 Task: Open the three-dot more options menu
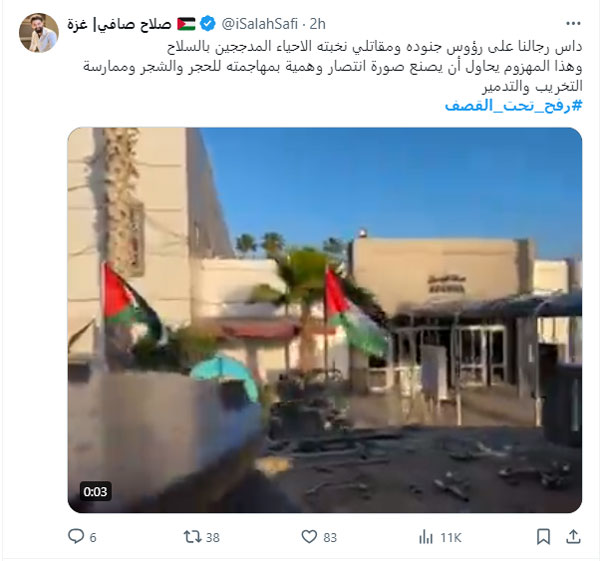click(573, 24)
